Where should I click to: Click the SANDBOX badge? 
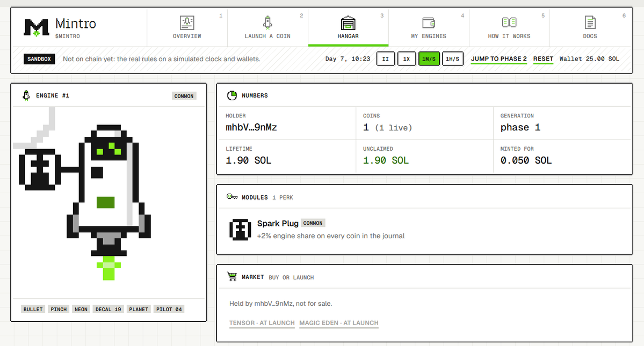(39, 59)
